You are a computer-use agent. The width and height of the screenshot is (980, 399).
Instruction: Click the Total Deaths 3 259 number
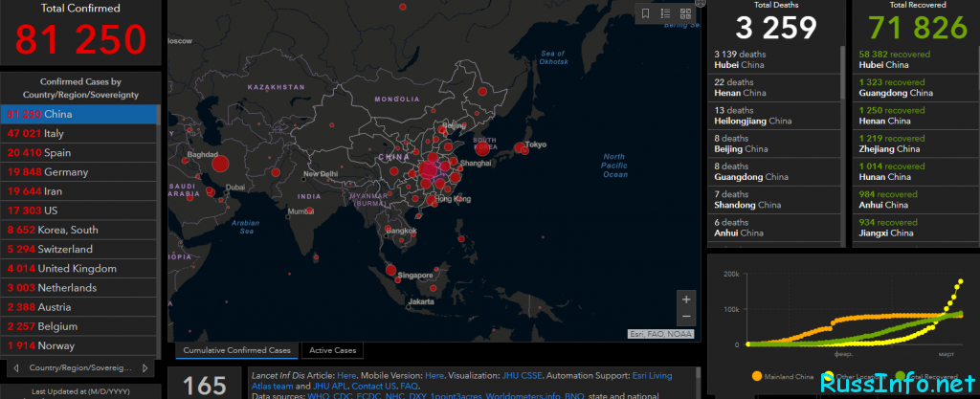(x=775, y=28)
